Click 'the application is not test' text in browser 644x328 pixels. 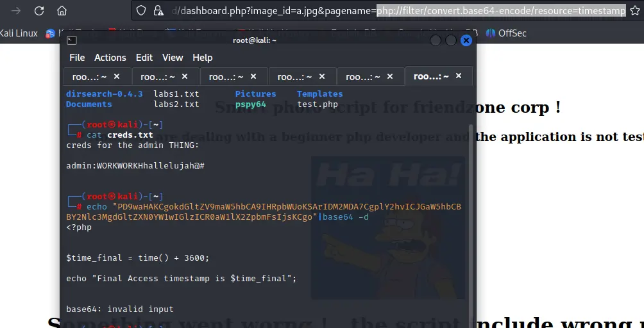pos(560,137)
